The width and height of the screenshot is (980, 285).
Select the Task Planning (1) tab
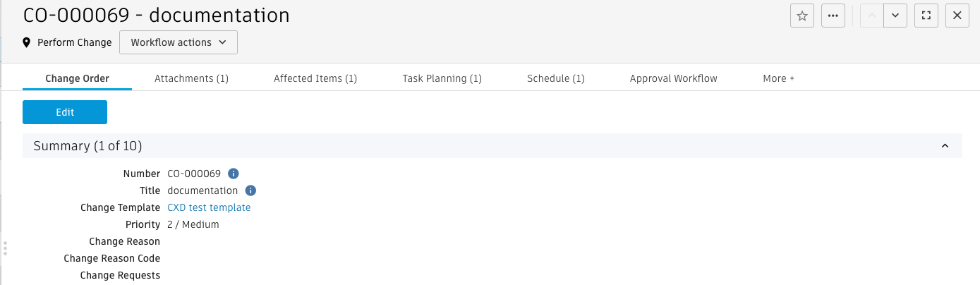pos(442,78)
